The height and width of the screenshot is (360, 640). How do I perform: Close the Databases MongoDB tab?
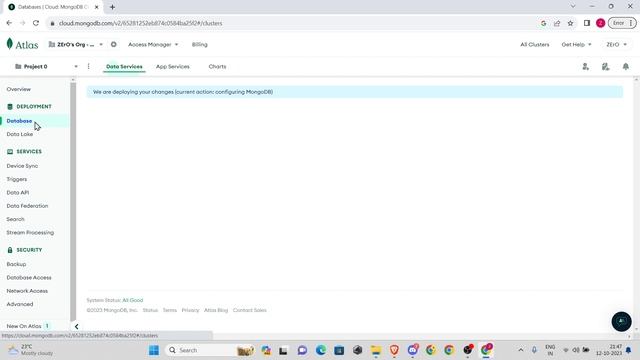point(97,7)
